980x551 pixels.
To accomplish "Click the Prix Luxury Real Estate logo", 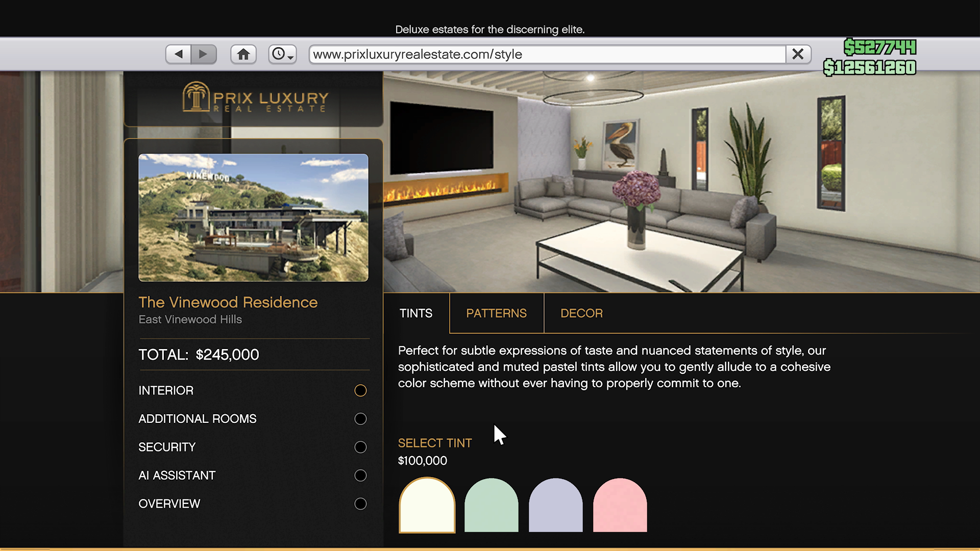I will click(x=255, y=97).
